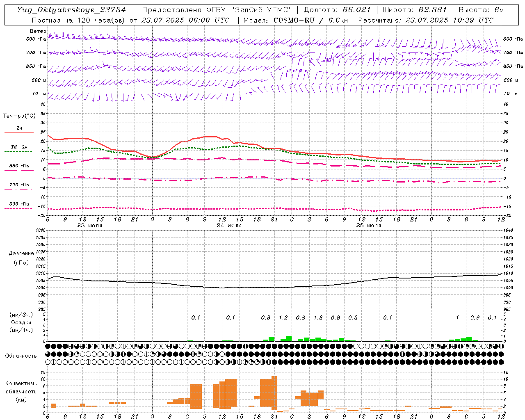Click the (мм/1ч.) unit label
The width and height of the screenshot is (525, 420).
(21, 330)
